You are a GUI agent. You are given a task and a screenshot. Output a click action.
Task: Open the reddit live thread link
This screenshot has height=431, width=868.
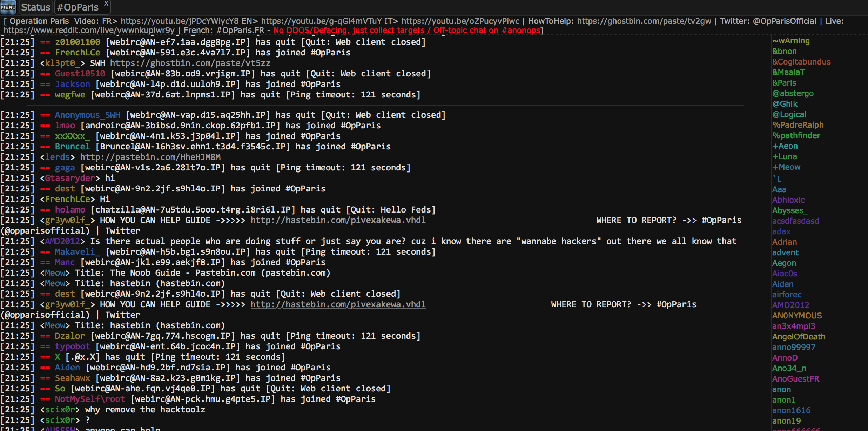(x=89, y=30)
